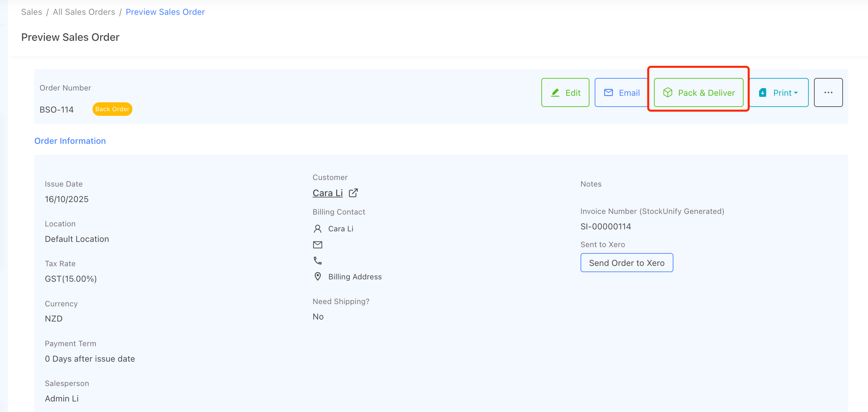The height and width of the screenshot is (412, 868).
Task: Click the envelope icon on Email button
Action: click(608, 92)
